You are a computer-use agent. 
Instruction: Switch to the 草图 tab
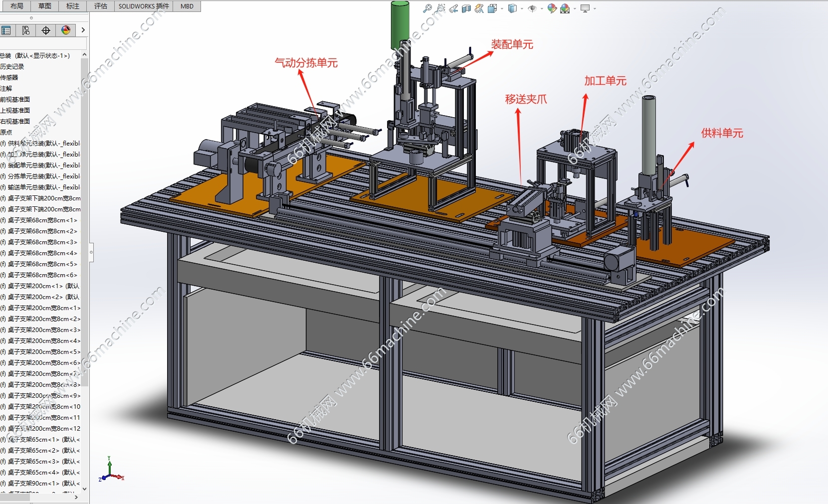pyautogui.click(x=44, y=6)
